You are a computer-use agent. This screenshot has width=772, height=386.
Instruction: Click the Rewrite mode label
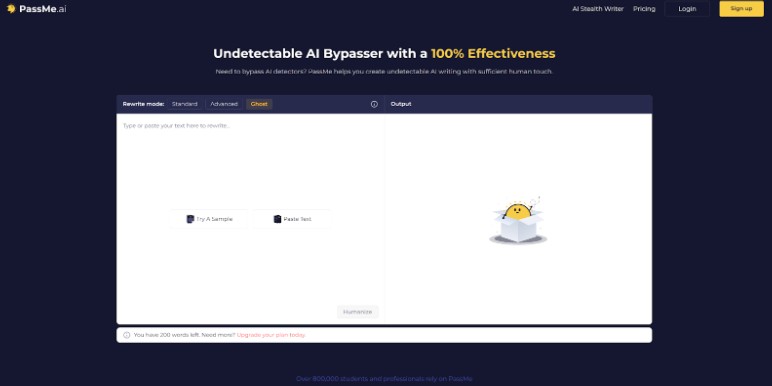[x=143, y=104]
